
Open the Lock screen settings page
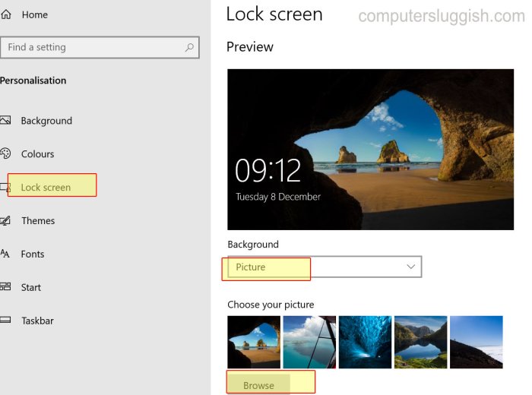[46, 187]
